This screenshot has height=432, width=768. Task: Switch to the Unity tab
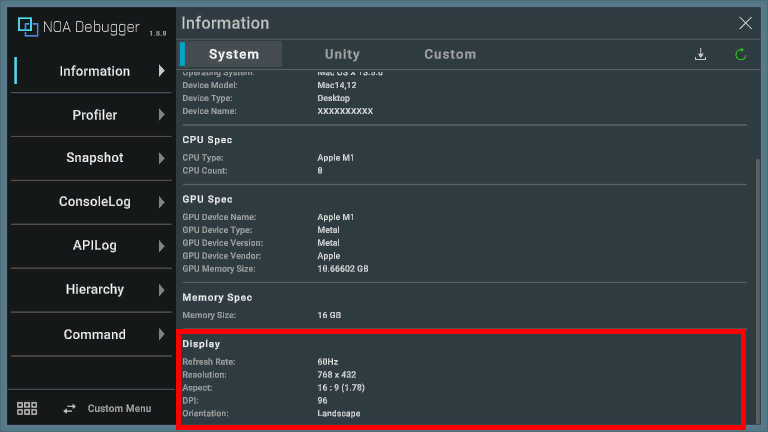click(x=342, y=54)
